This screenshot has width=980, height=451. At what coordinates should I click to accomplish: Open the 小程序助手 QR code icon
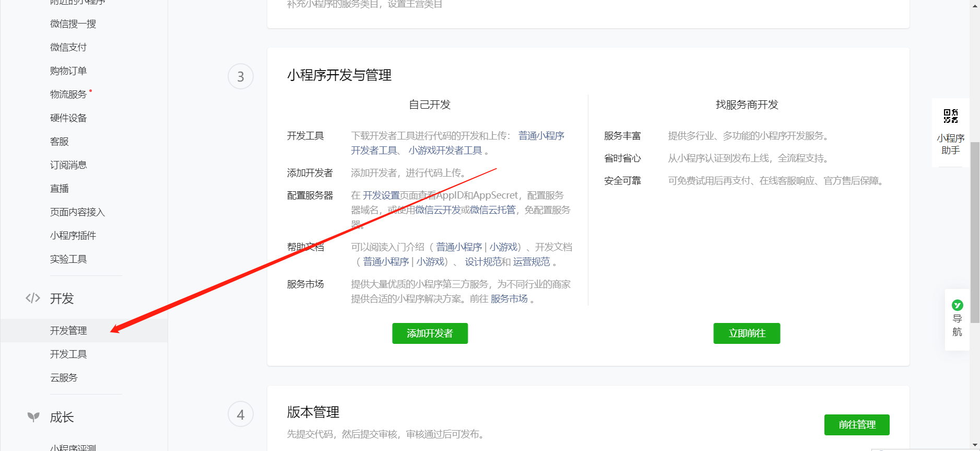pos(950,116)
